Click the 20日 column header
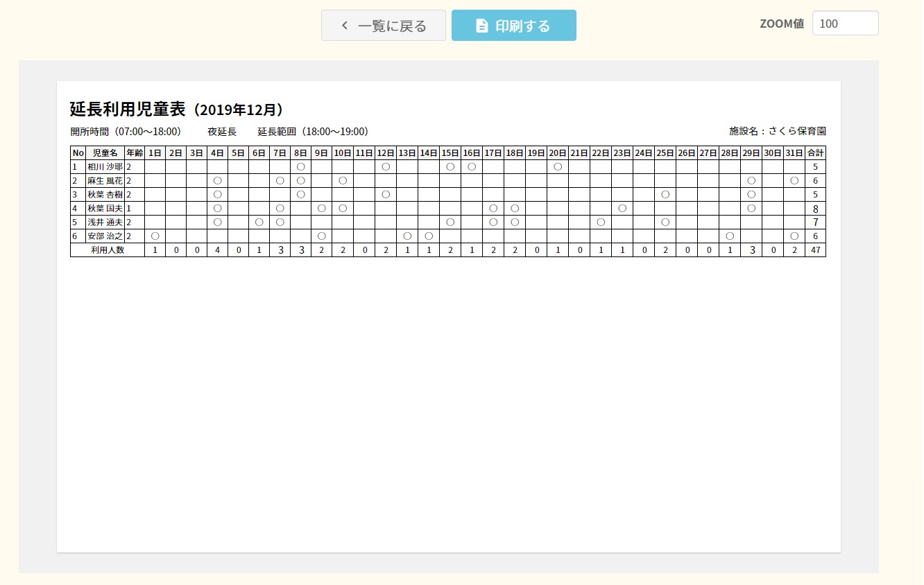The image size is (924, 585). [558, 153]
